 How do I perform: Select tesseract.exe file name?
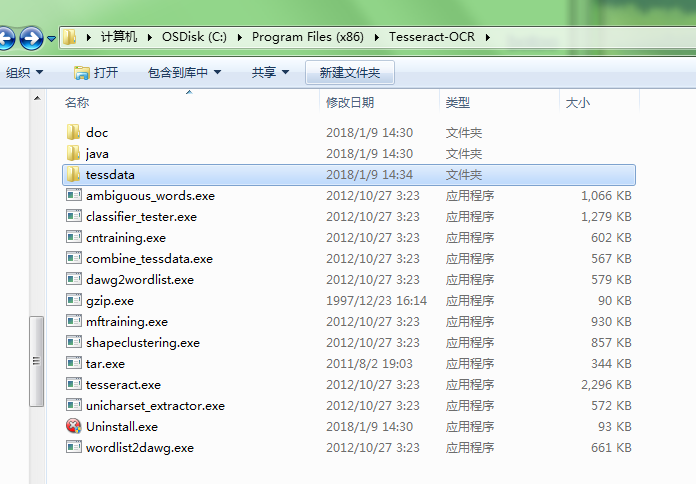pos(123,385)
